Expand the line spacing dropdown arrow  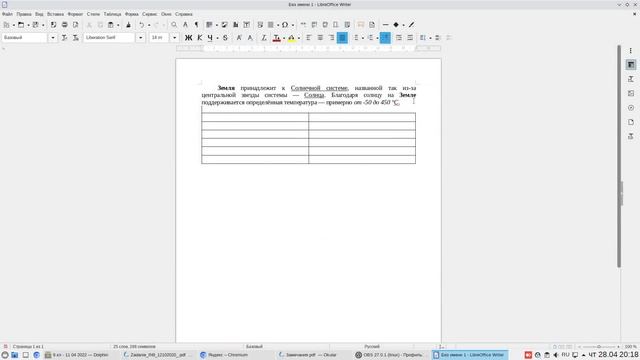[430, 38]
